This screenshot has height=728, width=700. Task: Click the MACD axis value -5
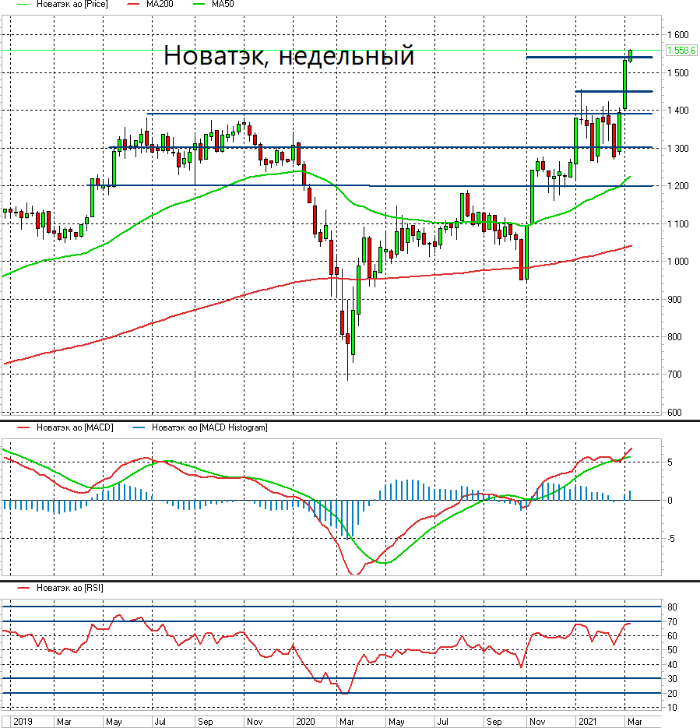[x=670, y=539]
